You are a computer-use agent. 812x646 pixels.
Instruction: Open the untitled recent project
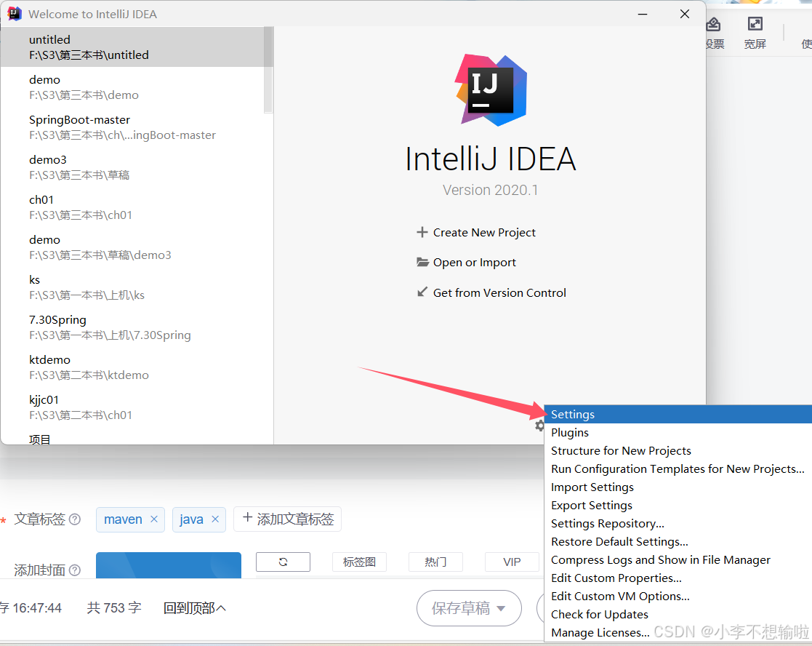(132, 47)
